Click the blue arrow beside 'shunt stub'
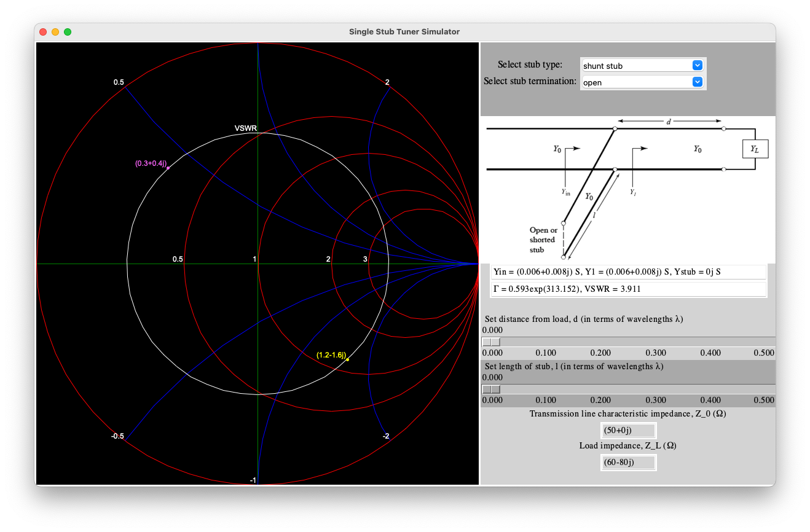 pos(697,66)
